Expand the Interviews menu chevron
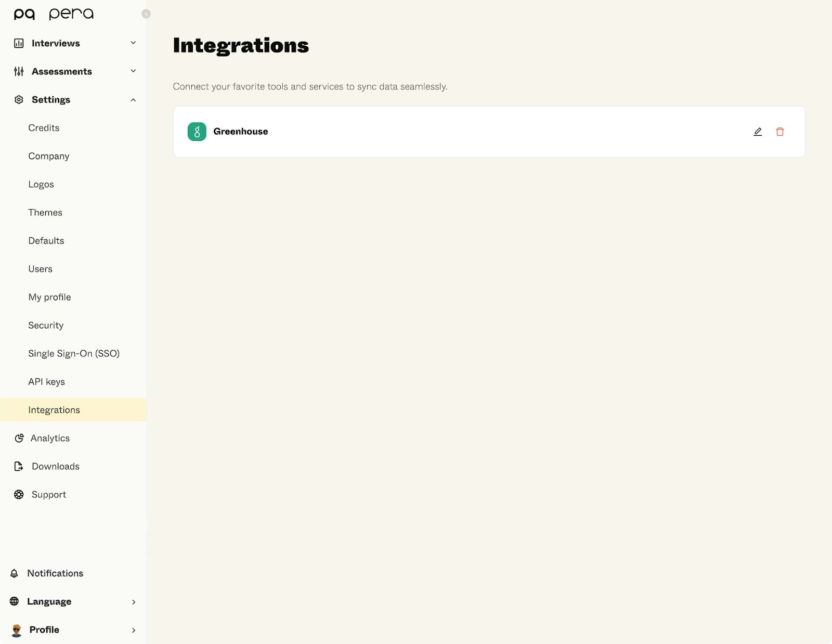Image resolution: width=832 pixels, height=644 pixels. click(133, 43)
